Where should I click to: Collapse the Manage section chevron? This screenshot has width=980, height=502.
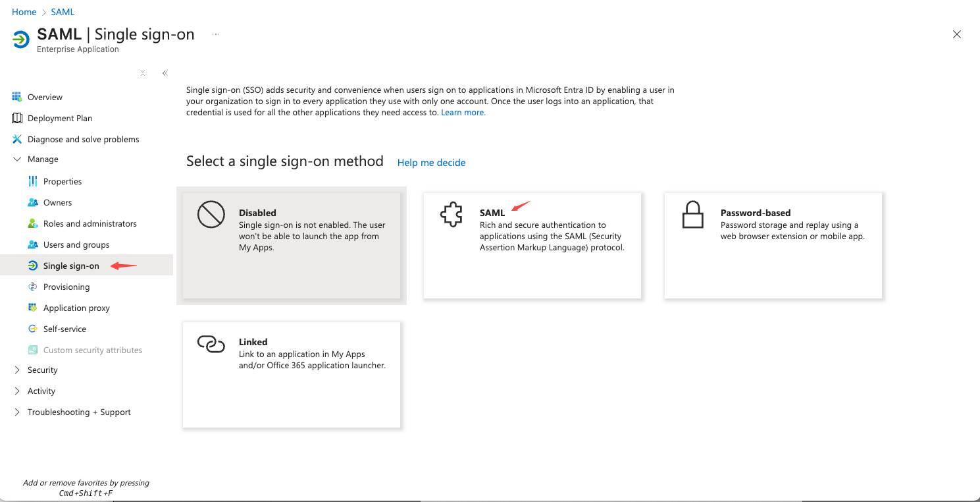17,159
